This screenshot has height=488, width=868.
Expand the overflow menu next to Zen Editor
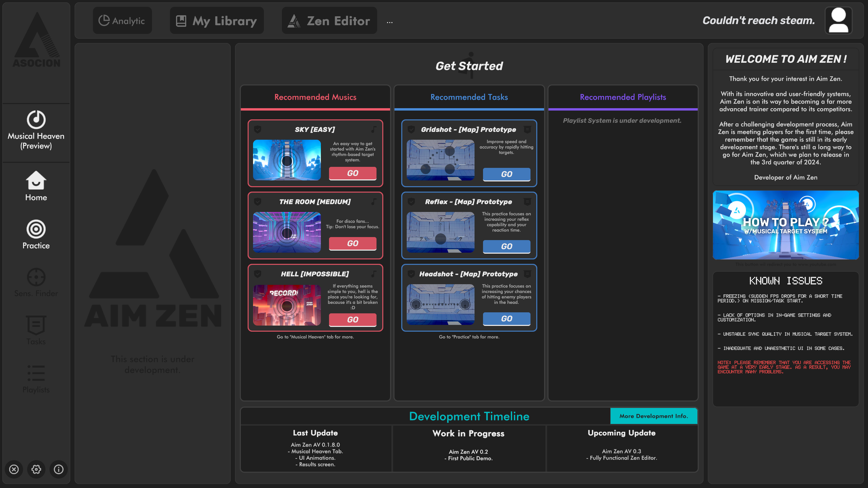click(x=389, y=21)
